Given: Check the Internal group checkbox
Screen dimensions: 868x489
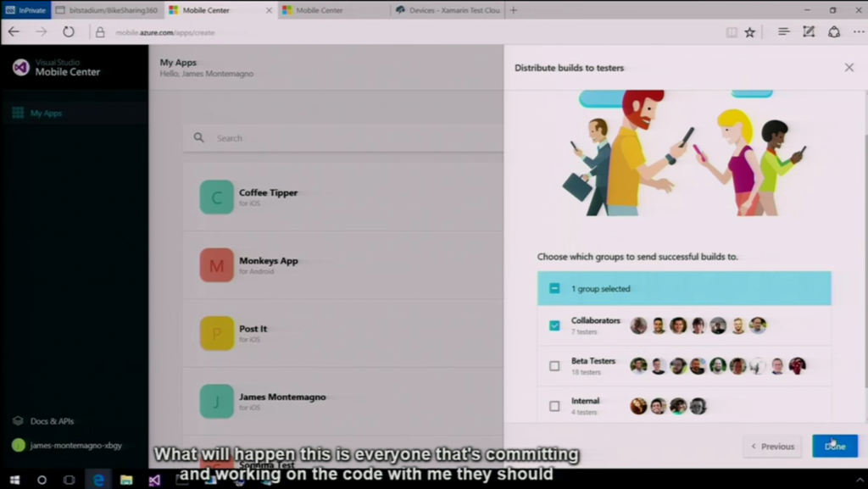Looking at the screenshot, I should tap(554, 406).
